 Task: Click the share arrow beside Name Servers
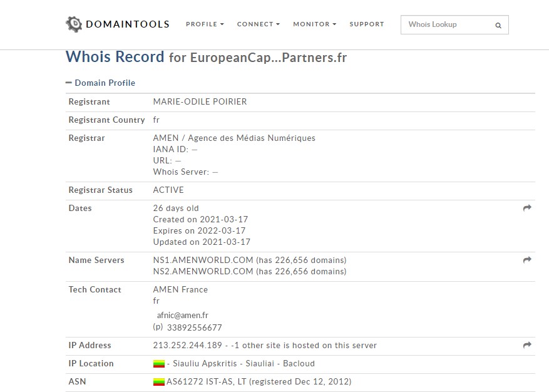coord(526,259)
